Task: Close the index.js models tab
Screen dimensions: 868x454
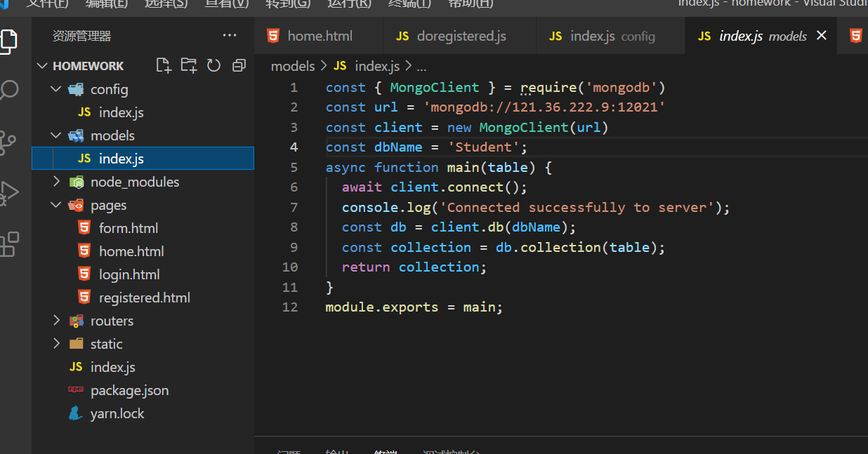Action: pyautogui.click(x=821, y=36)
